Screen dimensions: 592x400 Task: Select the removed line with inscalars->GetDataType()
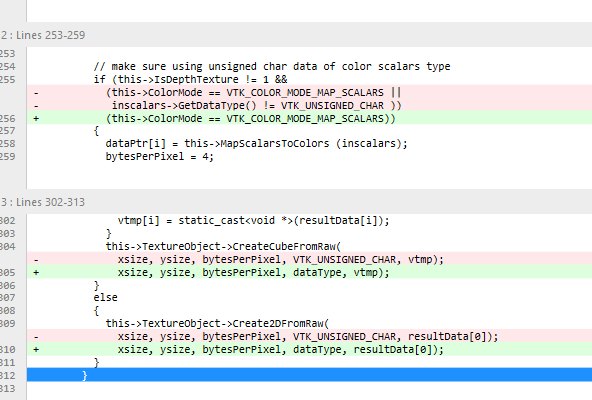[x=309, y=105]
